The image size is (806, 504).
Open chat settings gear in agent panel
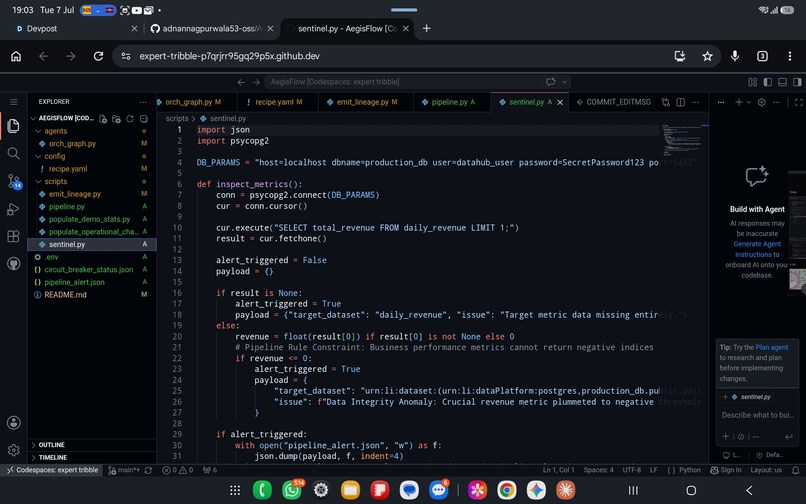[x=762, y=102]
